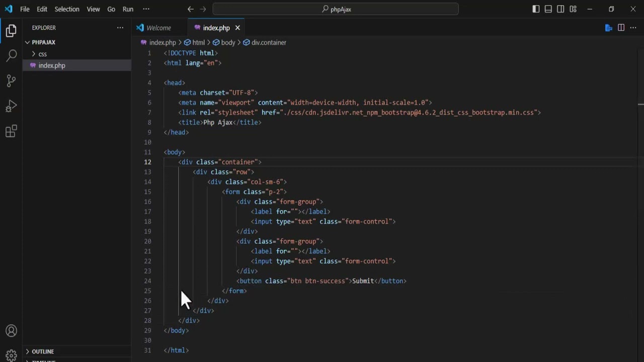Open the Source Control view
644x362 pixels.
pos(11,80)
